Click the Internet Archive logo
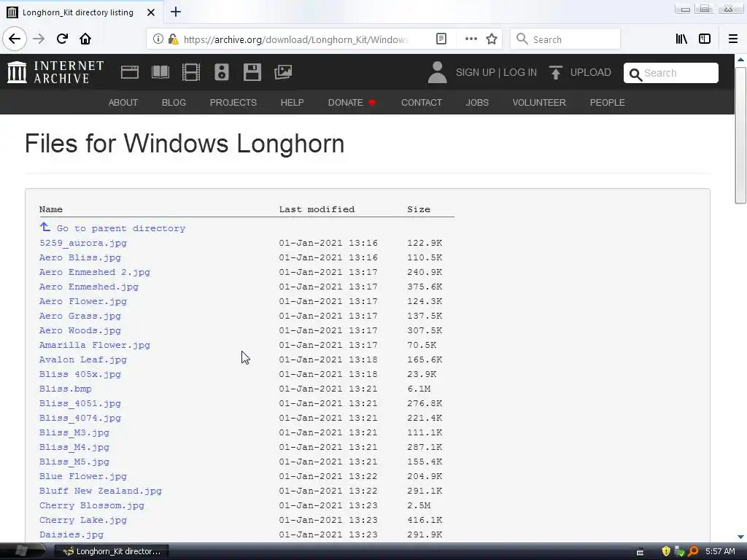 pyautogui.click(x=55, y=72)
